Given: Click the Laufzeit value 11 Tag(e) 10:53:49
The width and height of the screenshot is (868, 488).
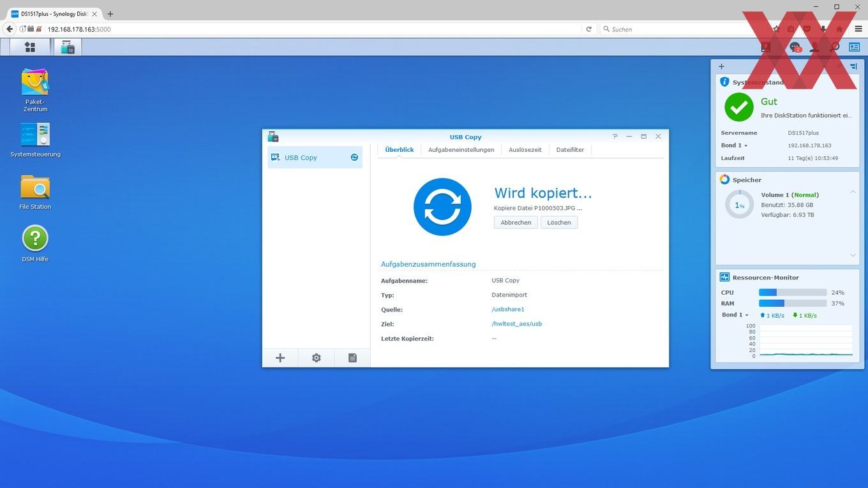Looking at the screenshot, I should click(813, 158).
